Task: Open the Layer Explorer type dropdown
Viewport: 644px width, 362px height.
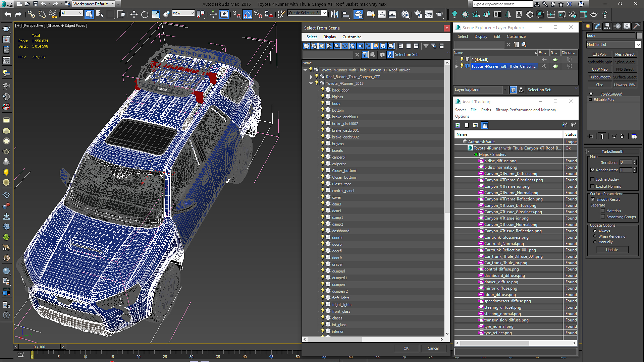Action: click(505, 90)
